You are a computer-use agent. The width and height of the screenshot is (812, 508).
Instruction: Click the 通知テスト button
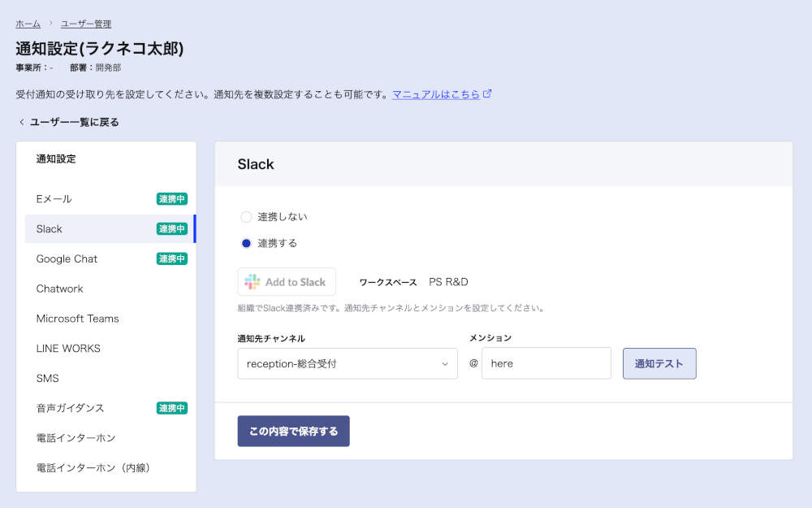[x=659, y=363]
